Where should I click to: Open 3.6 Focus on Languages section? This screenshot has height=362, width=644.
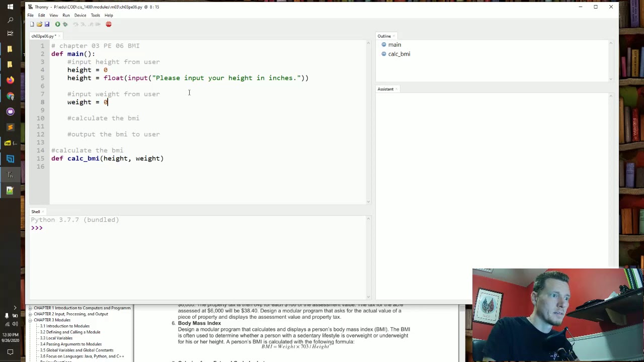tap(82, 356)
